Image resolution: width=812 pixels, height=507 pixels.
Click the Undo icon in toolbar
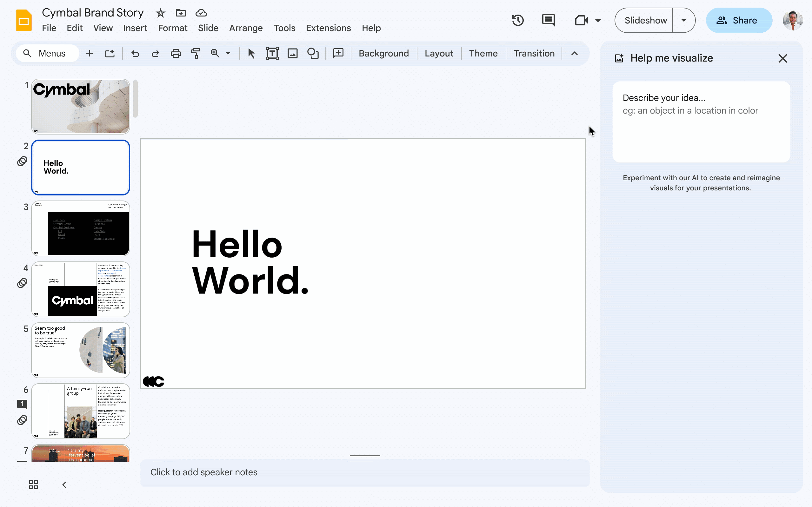click(135, 53)
